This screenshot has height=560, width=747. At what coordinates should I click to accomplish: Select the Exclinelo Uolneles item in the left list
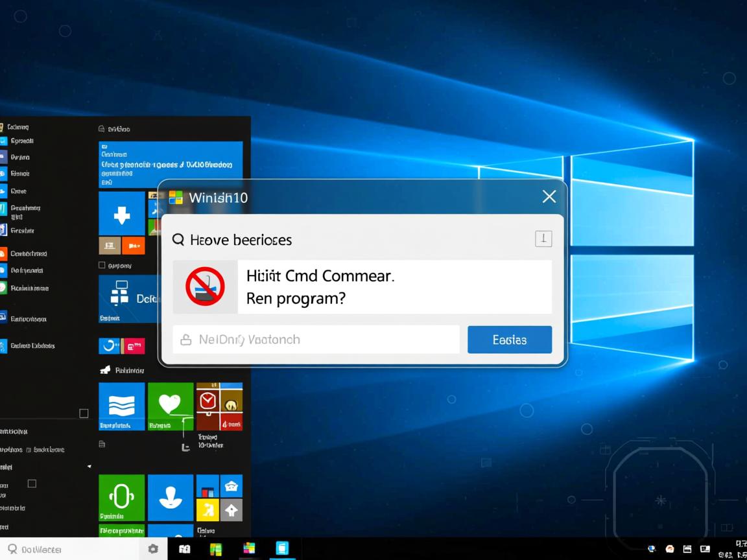pos(32,346)
